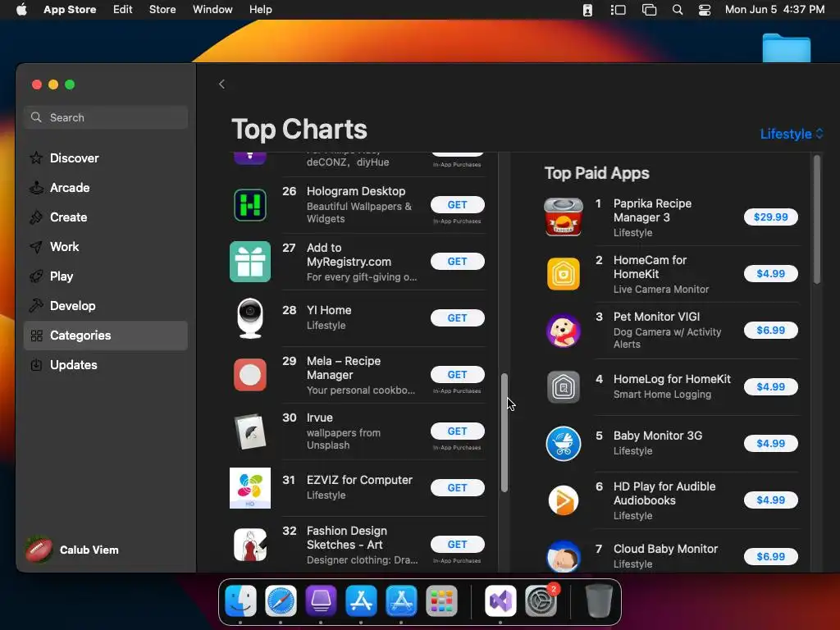Viewport: 840px width, 630px height.
Task: Open Trash from the Dock
Action: [x=598, y=601]
